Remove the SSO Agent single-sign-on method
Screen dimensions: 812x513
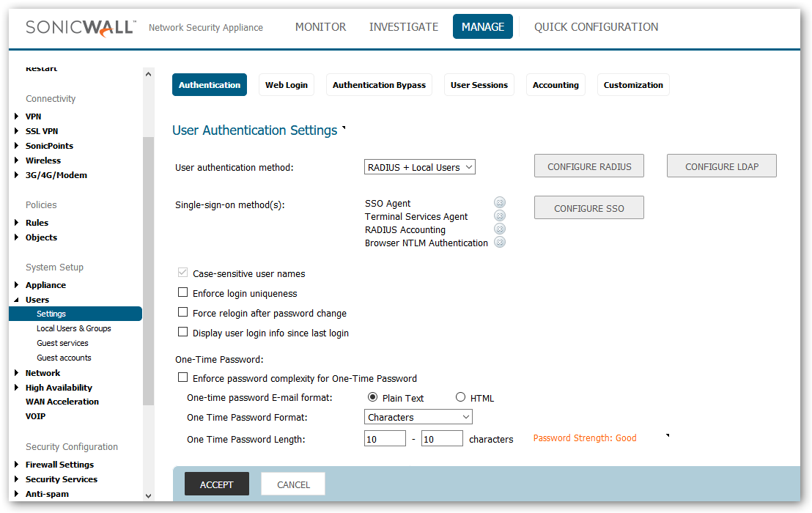click(x=500, y=202)
